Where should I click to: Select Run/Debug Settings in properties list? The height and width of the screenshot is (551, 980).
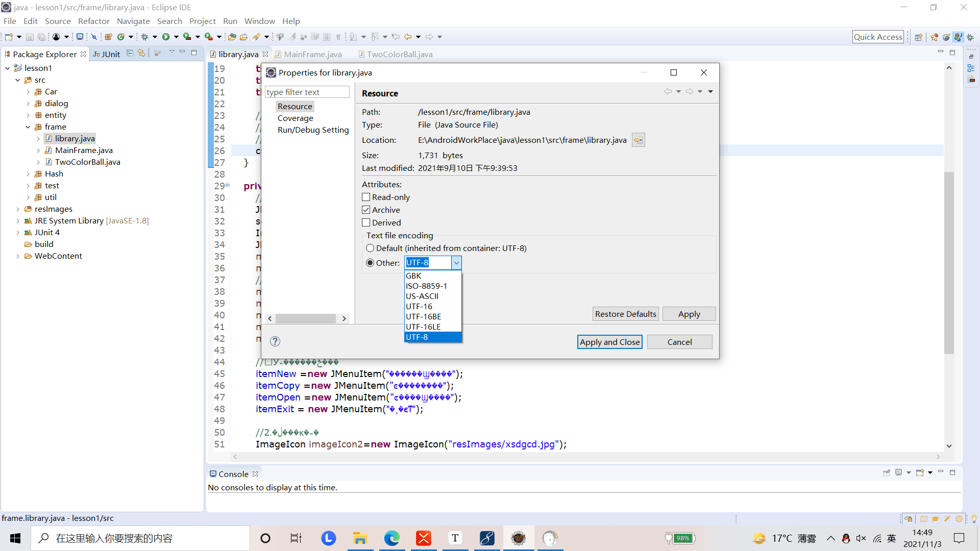pos(313,130)
